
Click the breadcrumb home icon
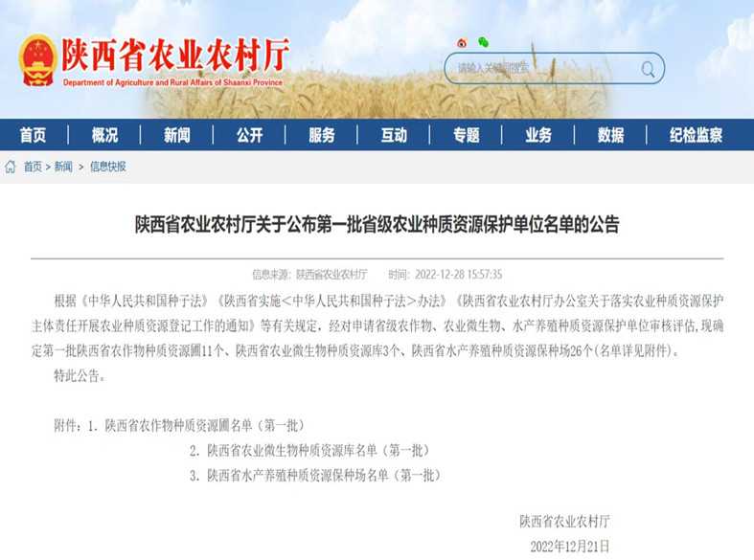tap(11, 167)
